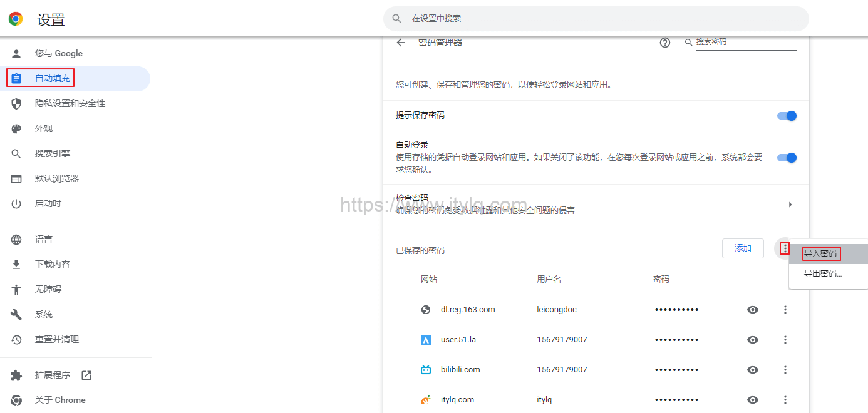Expand the 检查密码 row arrow
This screenshot has width=868, height=413.
790,205
